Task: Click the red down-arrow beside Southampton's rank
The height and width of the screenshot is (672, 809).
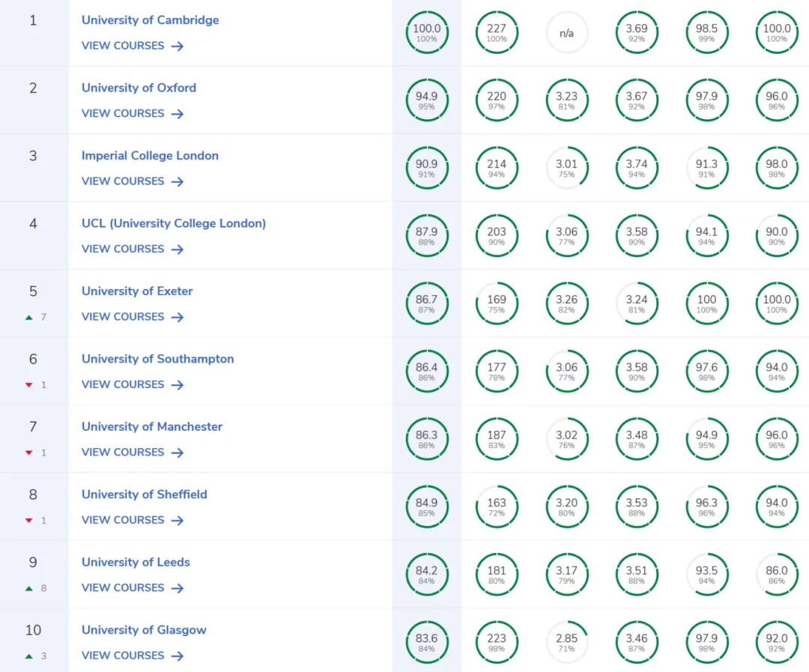Action: click(29, 385)
